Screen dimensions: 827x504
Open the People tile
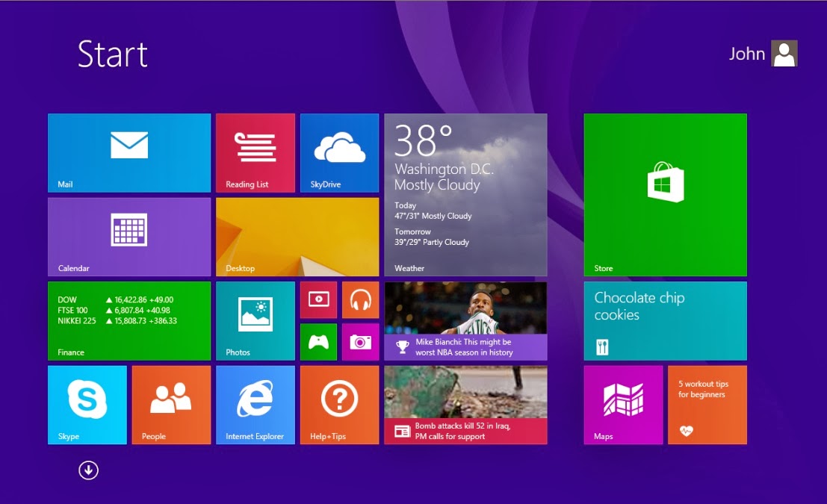(171, 405)
